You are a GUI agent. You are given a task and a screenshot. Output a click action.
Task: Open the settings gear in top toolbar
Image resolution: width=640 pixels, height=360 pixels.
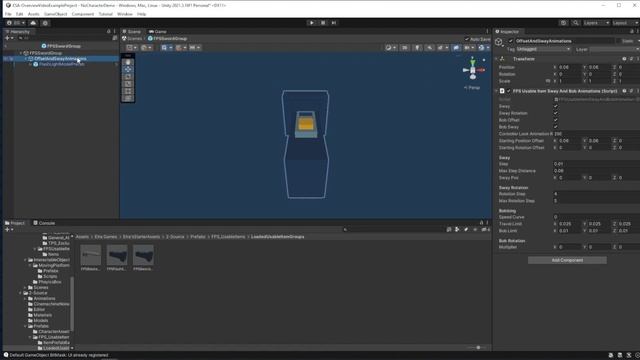[45, 23]
